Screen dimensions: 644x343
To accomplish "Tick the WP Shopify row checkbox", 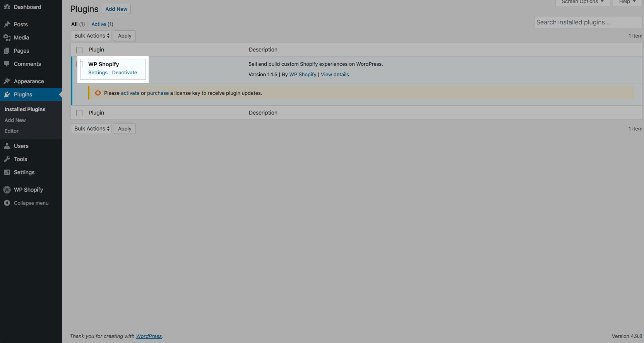I will point(79,64).
